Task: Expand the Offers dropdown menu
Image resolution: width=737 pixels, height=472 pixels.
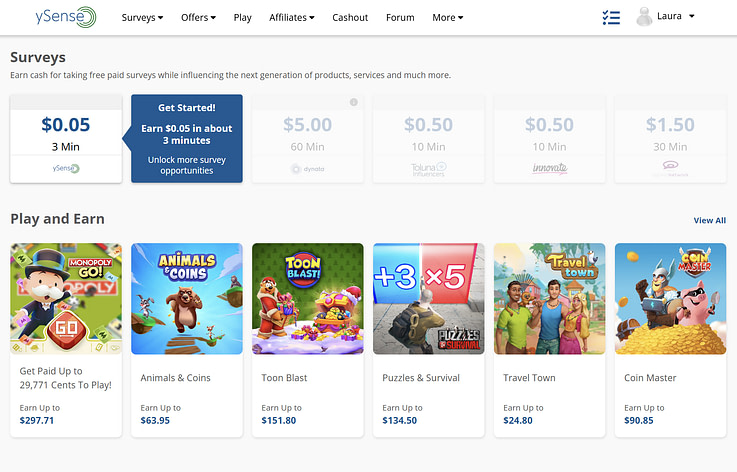Action: [x=198, y=17]
